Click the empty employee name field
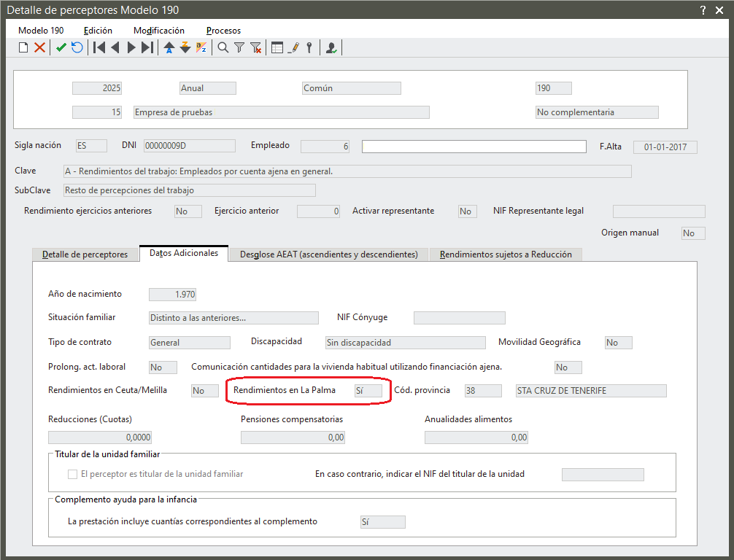 pyautogui.click(x=474, y=147)
